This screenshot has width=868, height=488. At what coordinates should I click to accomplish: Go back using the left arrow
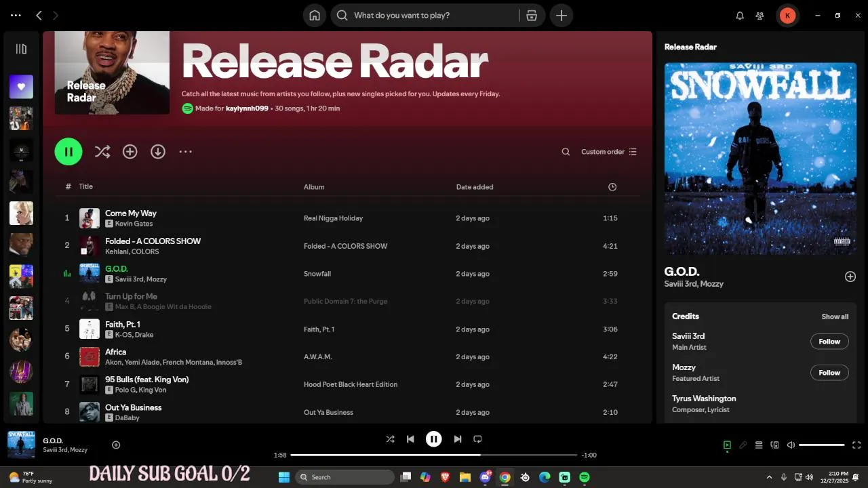39,15
